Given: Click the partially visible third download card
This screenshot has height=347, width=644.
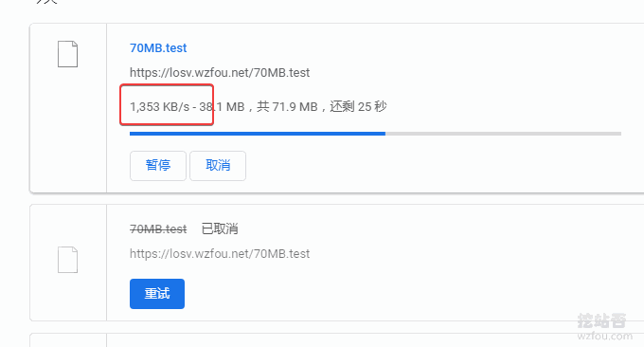Looking at the screenshot, I should tap(337, 340).
